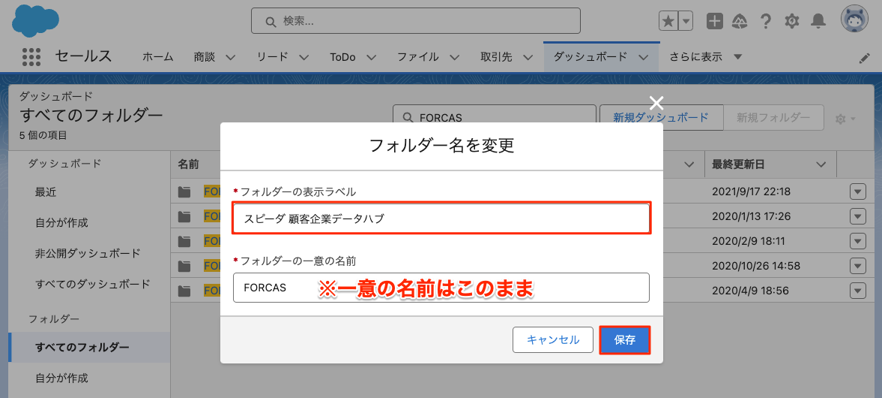
Task: Select すべてのダッシュボード in the sidebar
Action: click(x=93, y=284)
